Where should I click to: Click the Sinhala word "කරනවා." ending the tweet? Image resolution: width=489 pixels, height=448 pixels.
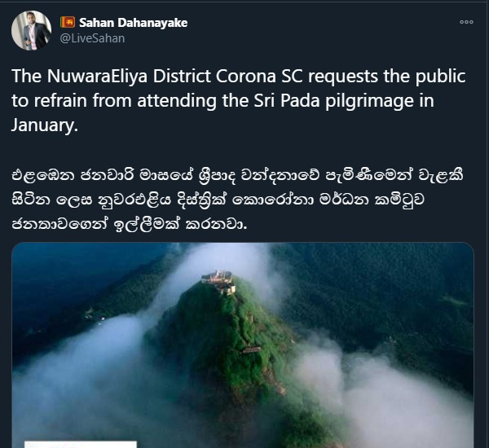[x=216, y=224]
